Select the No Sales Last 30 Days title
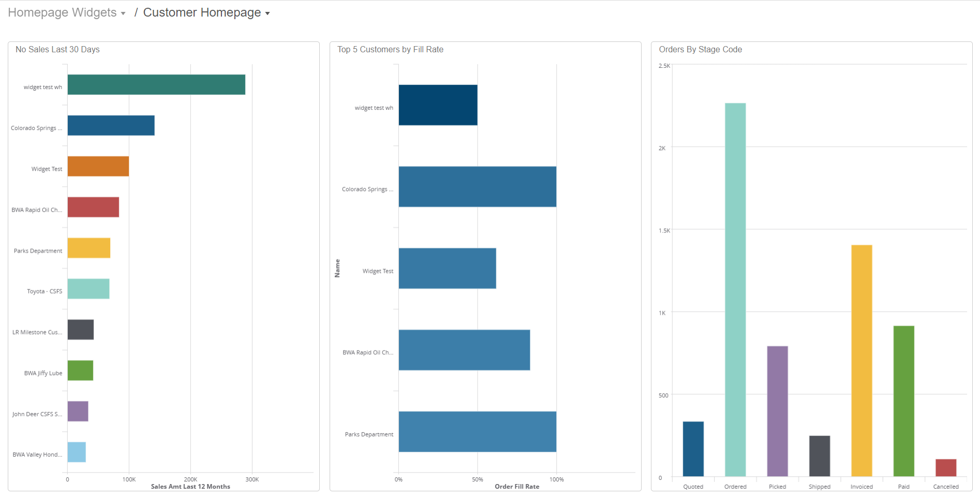 [x=57, y=49]
